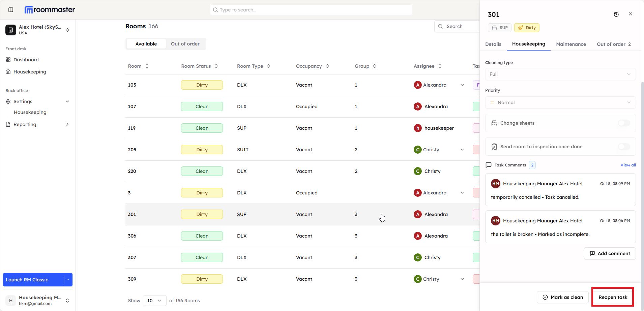Sort by Occupancy column arrows

coord(327,66)
